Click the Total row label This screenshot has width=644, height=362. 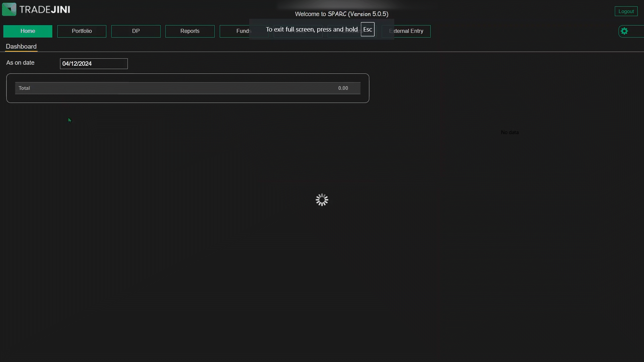pyautogui.click(x=24, y=88)
